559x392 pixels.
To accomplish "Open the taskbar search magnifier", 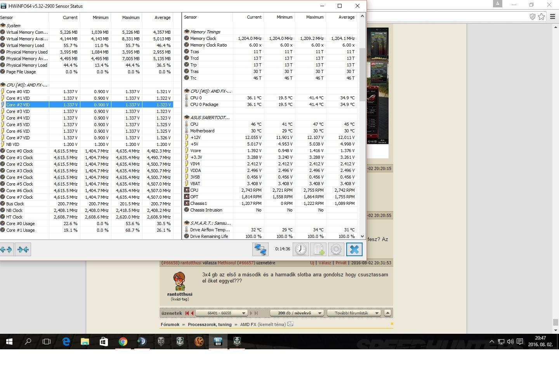I will click(x=28, y=342).
